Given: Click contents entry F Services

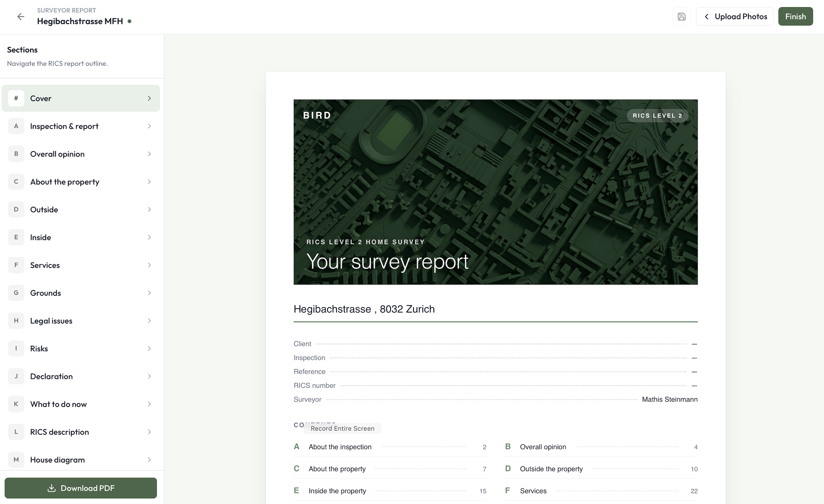Looking at the screenshot, I should 601,491.
